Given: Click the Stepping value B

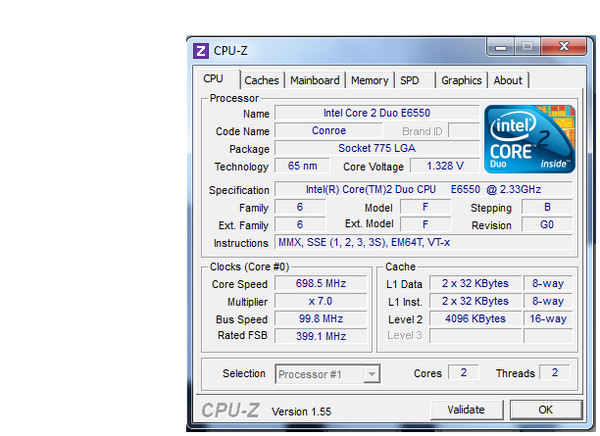Looking at the screenshot, I should [x=547, y=207].
